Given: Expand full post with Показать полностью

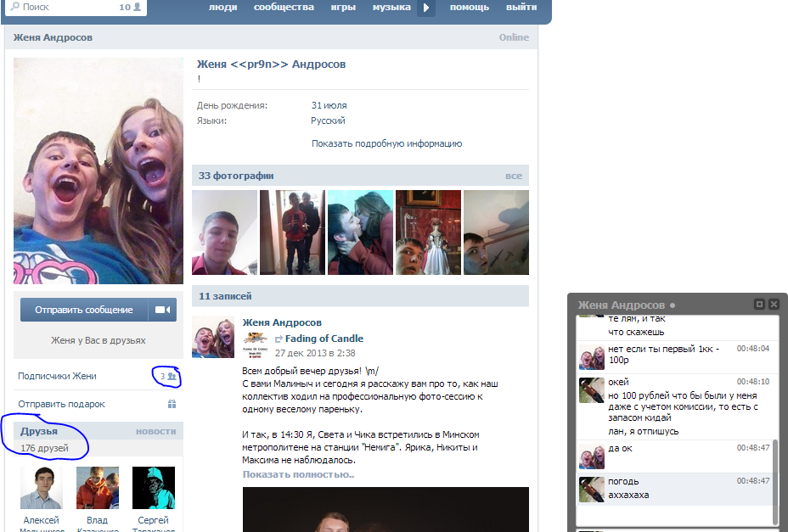Looking at the screenshot, I should (x=298, y=473).
